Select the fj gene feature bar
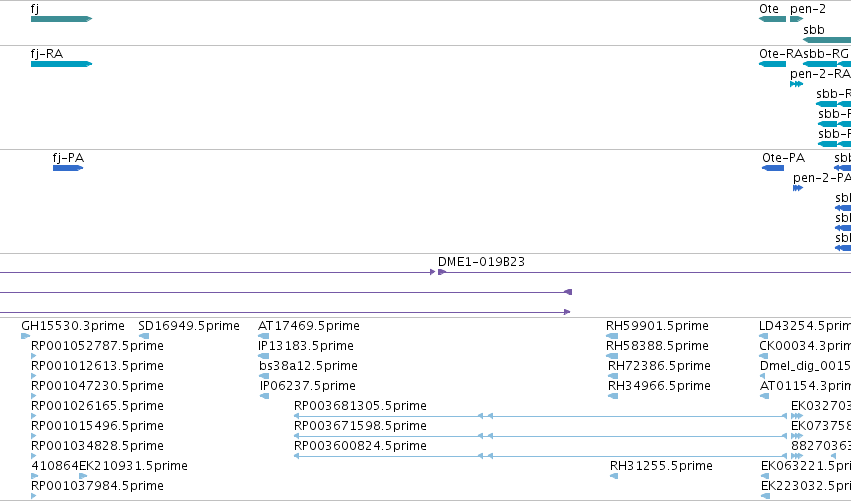 pyautogui.click(x=61, y=19)
